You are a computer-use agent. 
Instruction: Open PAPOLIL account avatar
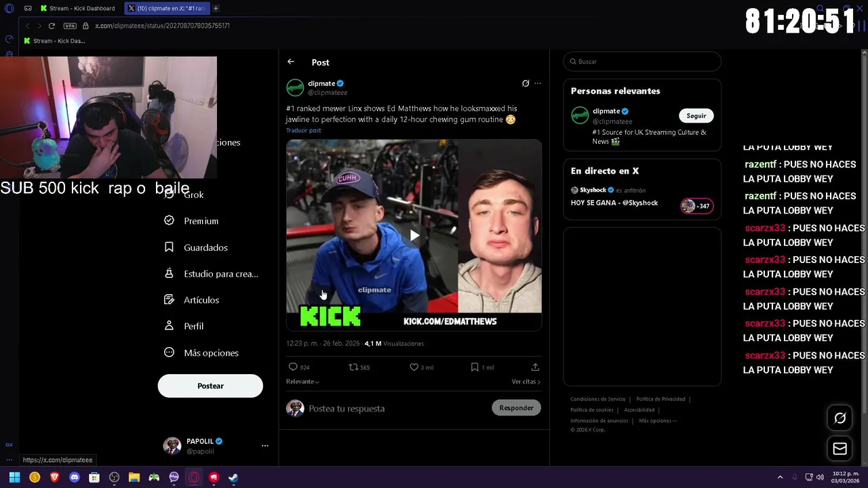[172, 445]
